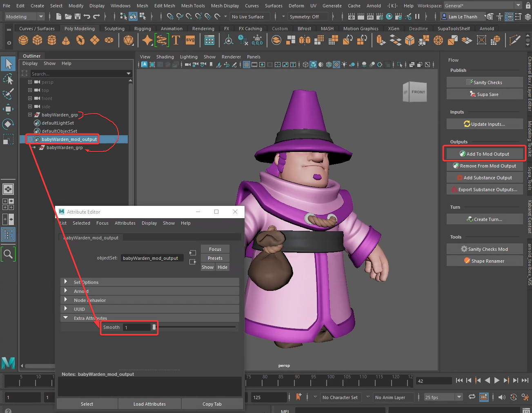Screen dimensions: 532x413
Task: Select the Paint Selection tool in toolbox
Action: pos(8,94)
